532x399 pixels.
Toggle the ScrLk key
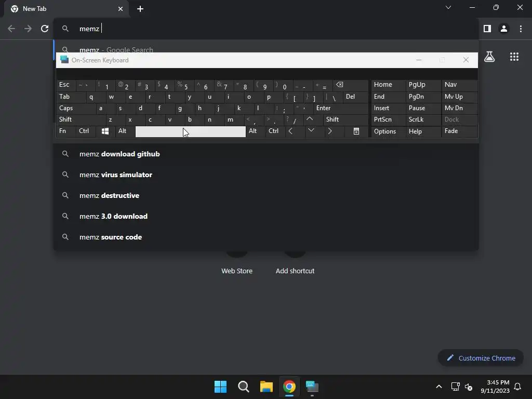click(x=423, y=119)
